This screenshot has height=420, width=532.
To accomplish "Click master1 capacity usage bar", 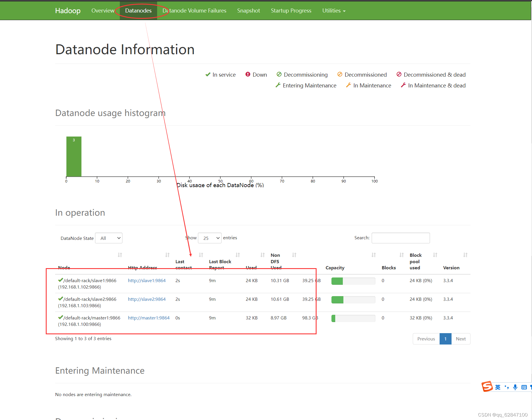I will [353, 318].
